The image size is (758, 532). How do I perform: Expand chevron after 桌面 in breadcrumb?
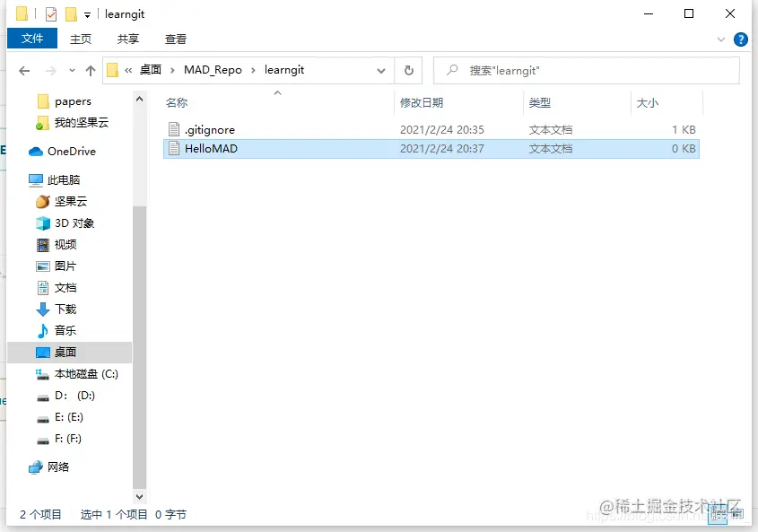[x=172, y=71]
